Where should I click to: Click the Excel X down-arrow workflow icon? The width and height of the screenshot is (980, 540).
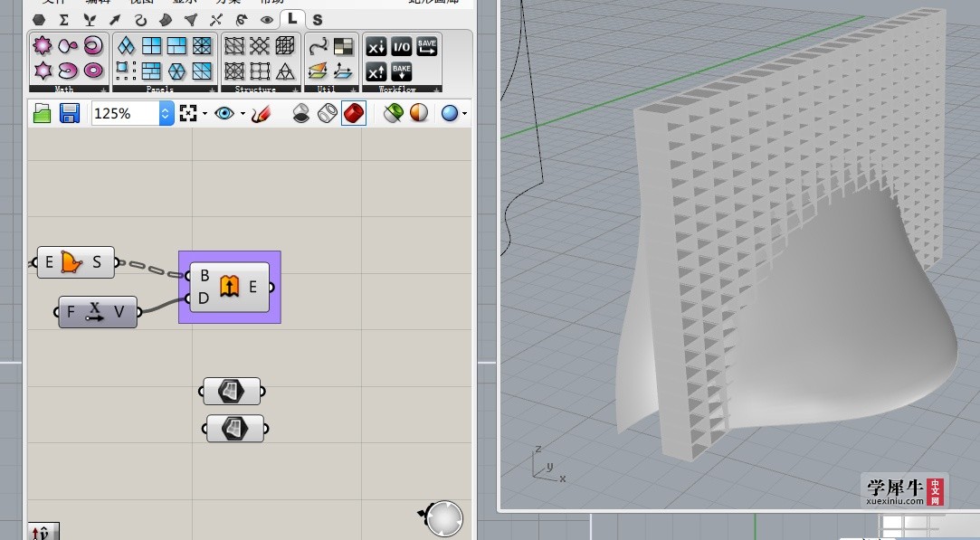[x=376, y=46]
